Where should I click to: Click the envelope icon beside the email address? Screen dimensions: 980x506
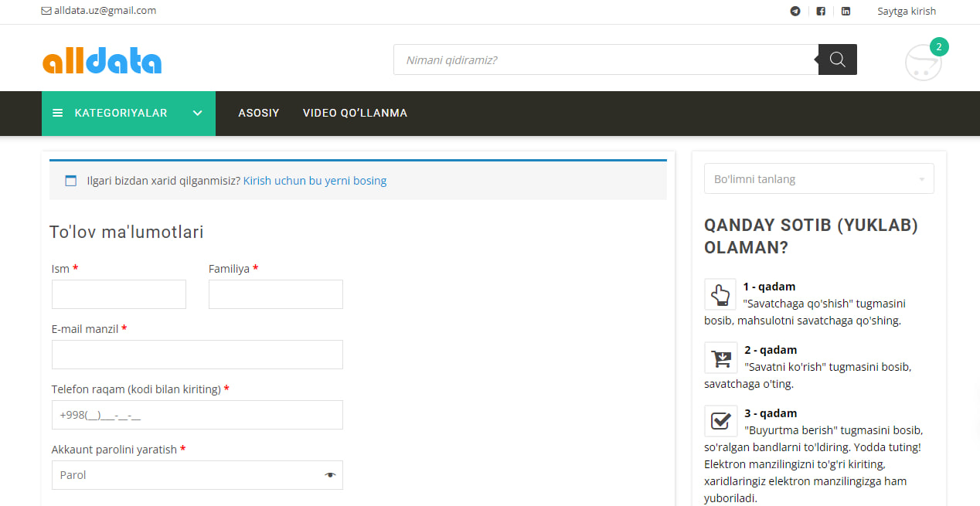pos(46,11)
